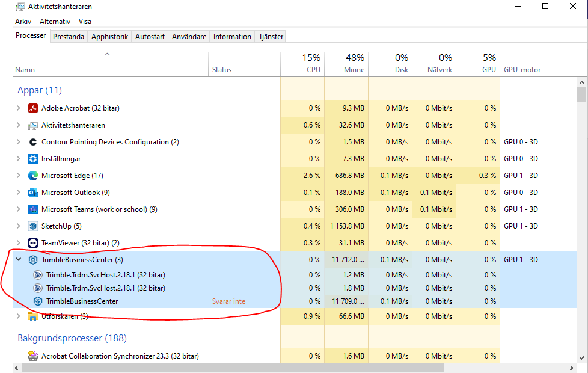Open the Visa menu
588x373 pixels.
85,22
